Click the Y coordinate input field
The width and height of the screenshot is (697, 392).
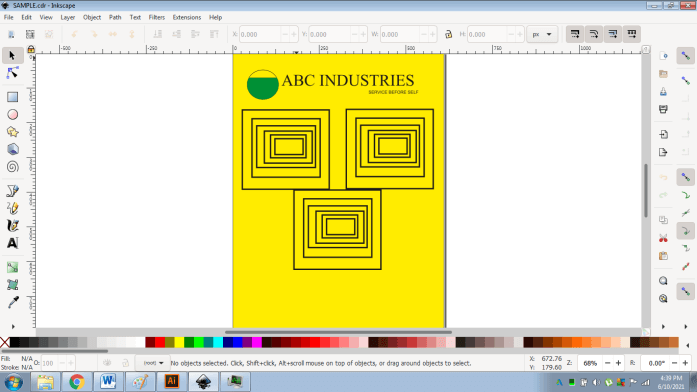pos(329,34)
